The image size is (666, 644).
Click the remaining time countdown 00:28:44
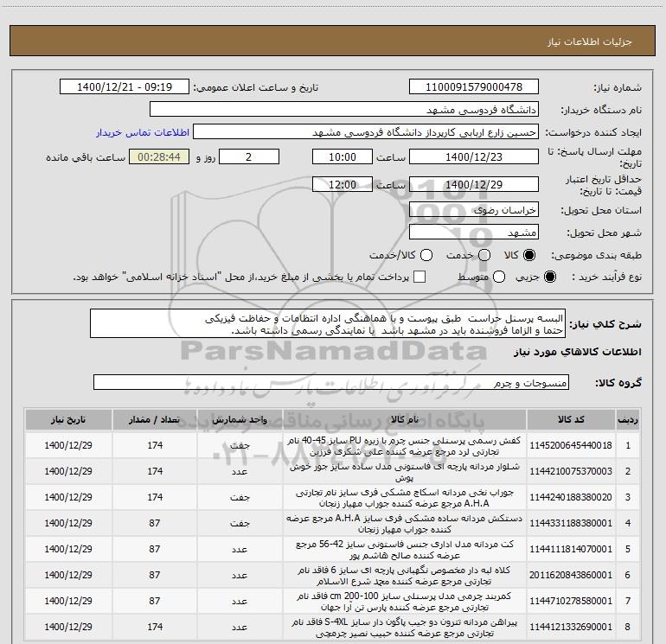(x=159, y=157)
